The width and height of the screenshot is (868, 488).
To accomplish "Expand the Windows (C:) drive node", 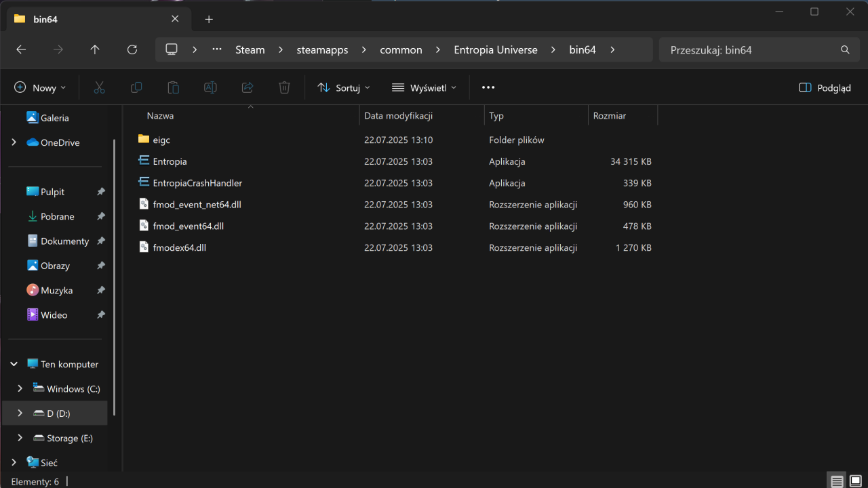I will pos(20,388).
